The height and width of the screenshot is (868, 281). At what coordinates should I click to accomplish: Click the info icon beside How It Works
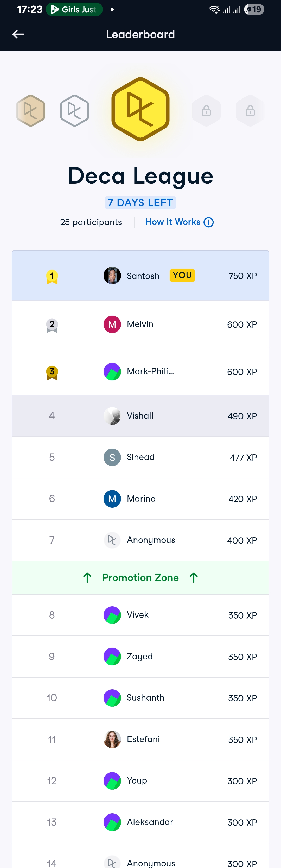tap(209, 222)
